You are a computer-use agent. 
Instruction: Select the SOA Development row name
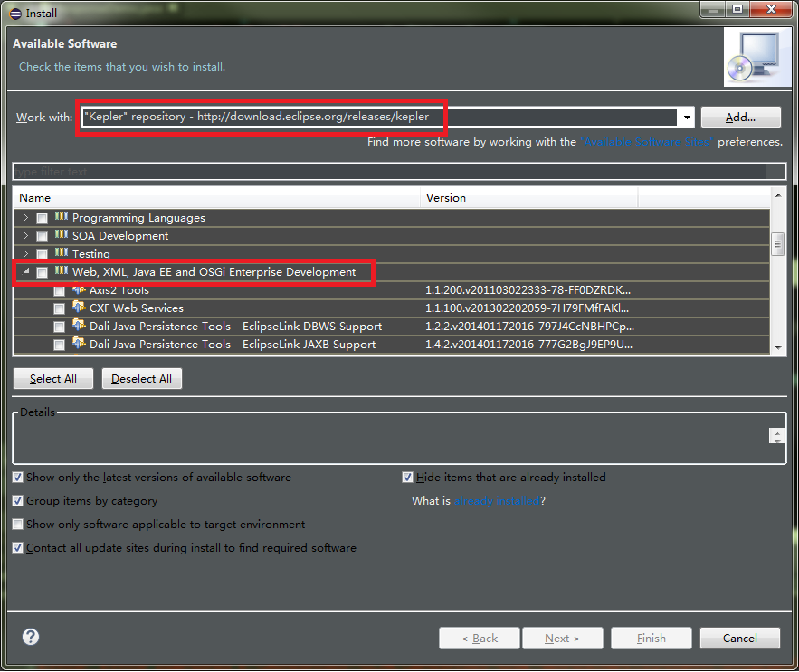(x=120, y=236)
